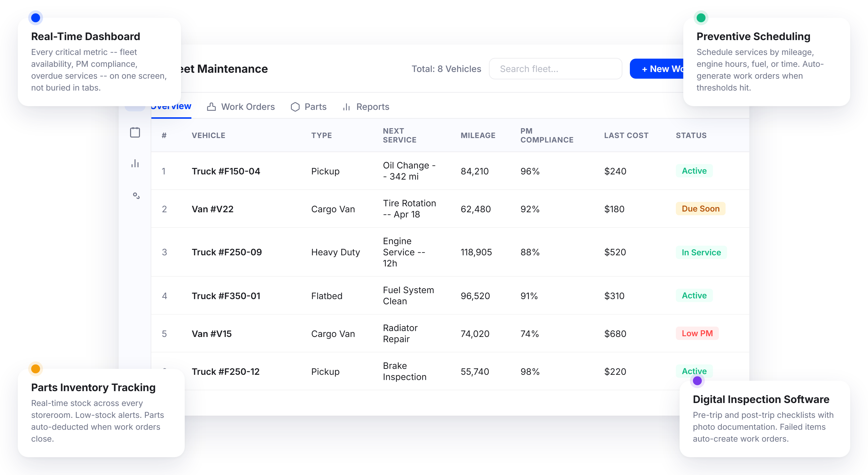Click the 118,905 mileage value
The width and height of the screenshot is (868, 475).
tap(476, 252)
